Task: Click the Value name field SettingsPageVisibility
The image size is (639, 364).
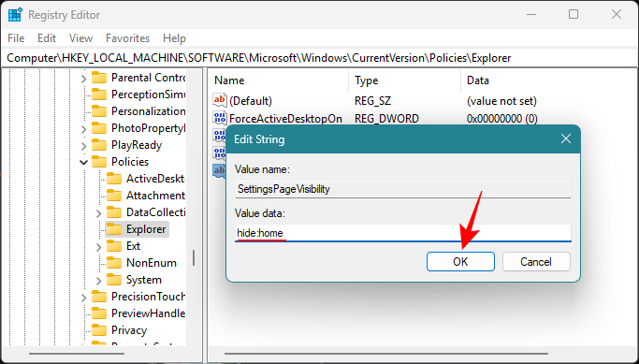Action: point(403,189)
